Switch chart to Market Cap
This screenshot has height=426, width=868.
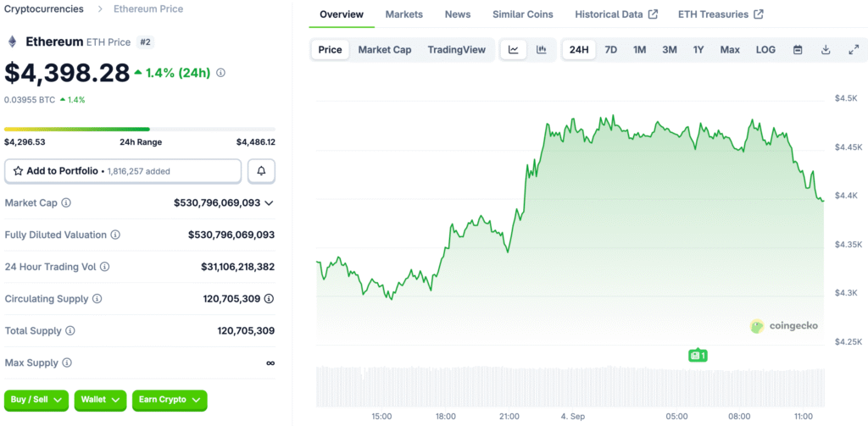pyautogui.click(x=384, y=50)
